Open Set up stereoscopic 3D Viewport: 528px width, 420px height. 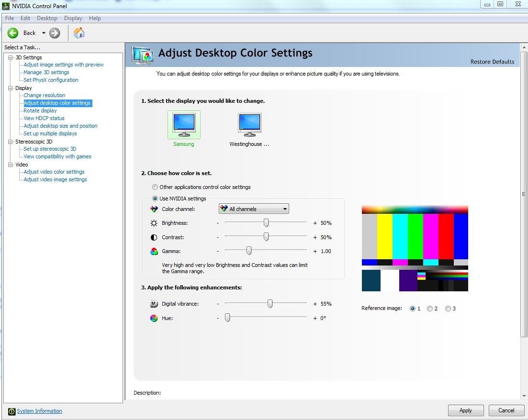coord(50,149)
